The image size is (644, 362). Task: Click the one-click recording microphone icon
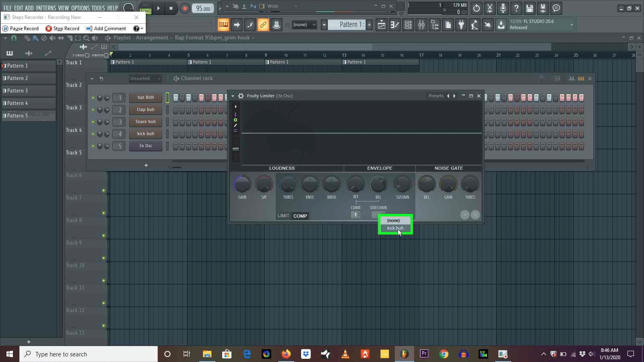(503, 8)
